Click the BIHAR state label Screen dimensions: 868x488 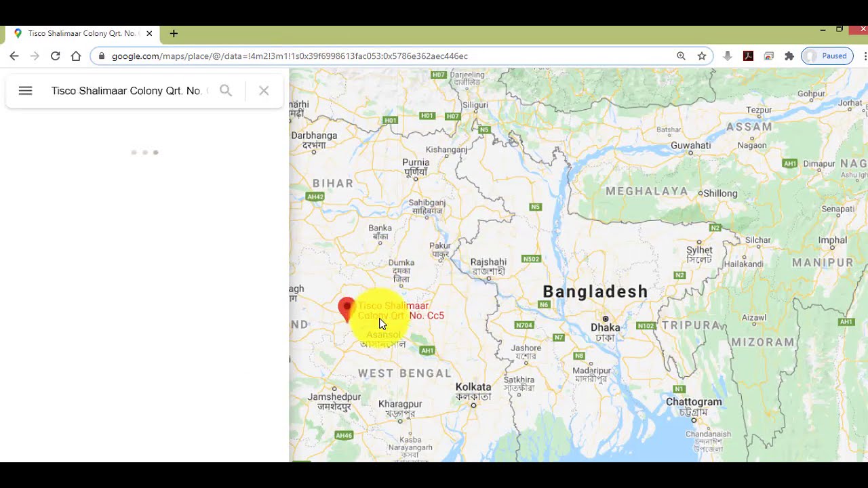click(333, 184)
